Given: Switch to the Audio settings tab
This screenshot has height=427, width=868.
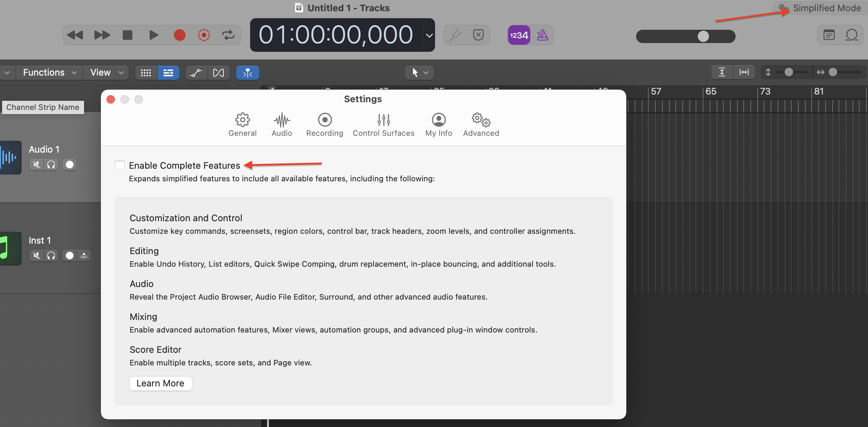Looking at the screenshot, I should [282, 125].
